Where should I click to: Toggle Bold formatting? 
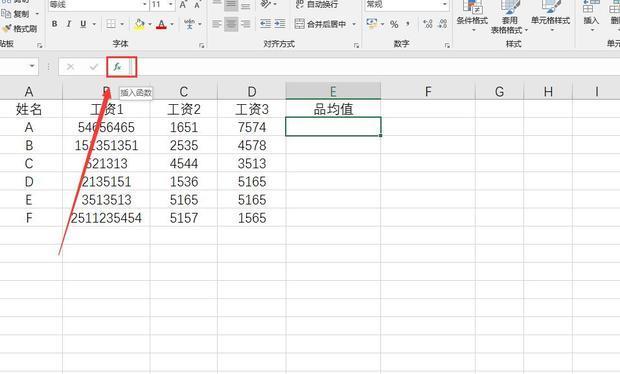(x=55, y=24)
